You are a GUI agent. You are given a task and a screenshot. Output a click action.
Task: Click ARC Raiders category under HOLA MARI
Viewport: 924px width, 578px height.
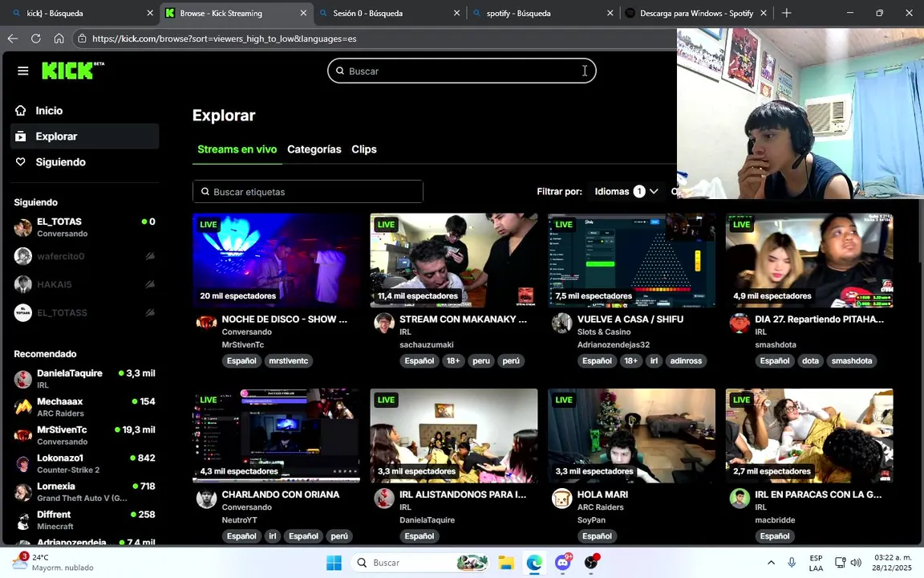click(x=601, y=507)
